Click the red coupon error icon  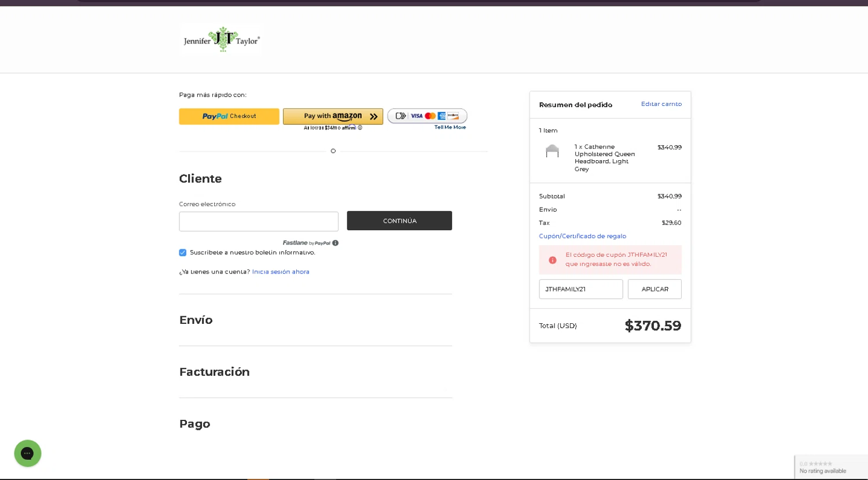pos(553,260)
